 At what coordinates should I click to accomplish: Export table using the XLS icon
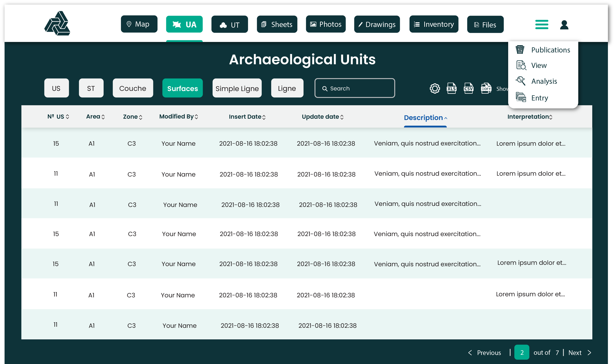[451, 88]
